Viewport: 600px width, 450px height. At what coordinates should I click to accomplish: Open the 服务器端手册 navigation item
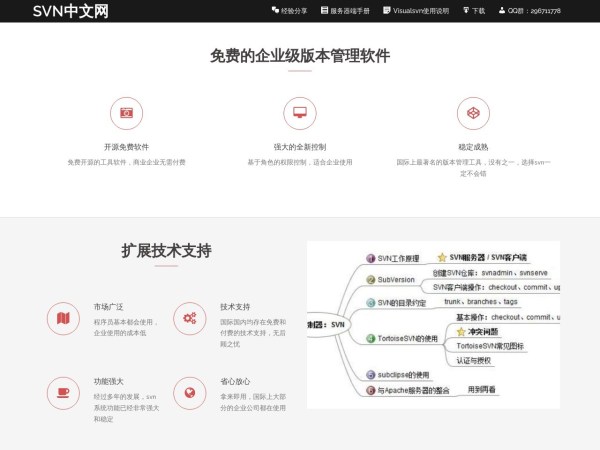click(x=345, y=11)
